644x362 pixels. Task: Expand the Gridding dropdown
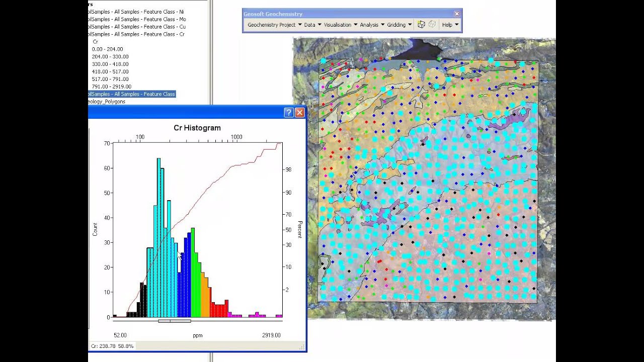click(399, 25)
